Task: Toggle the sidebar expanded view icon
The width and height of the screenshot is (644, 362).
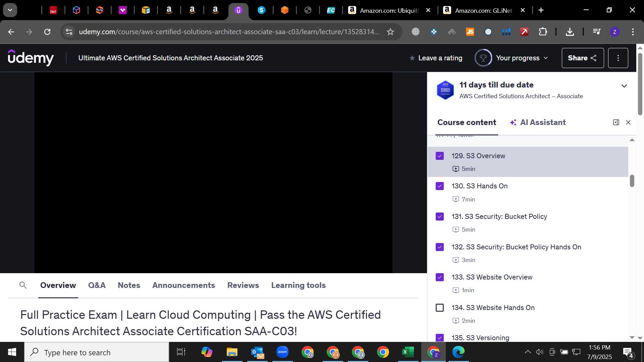Action: [616, 122]
